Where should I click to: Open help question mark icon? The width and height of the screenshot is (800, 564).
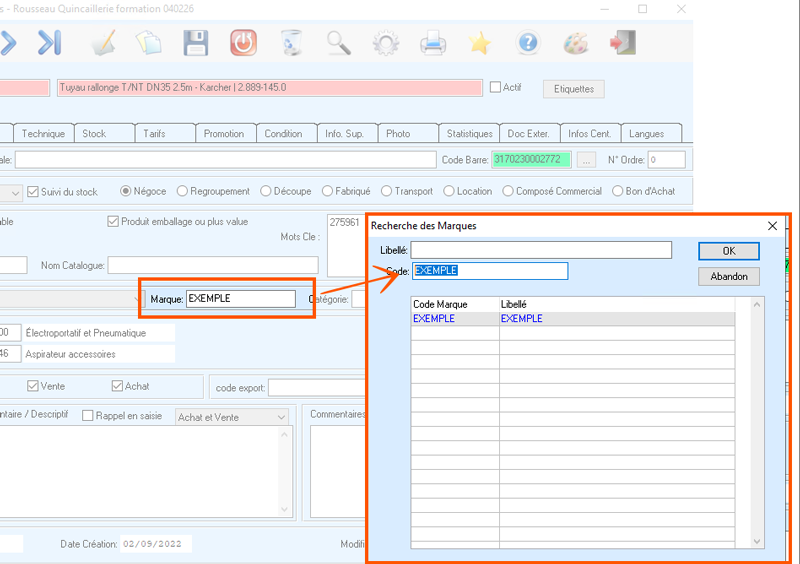[528, 43]
